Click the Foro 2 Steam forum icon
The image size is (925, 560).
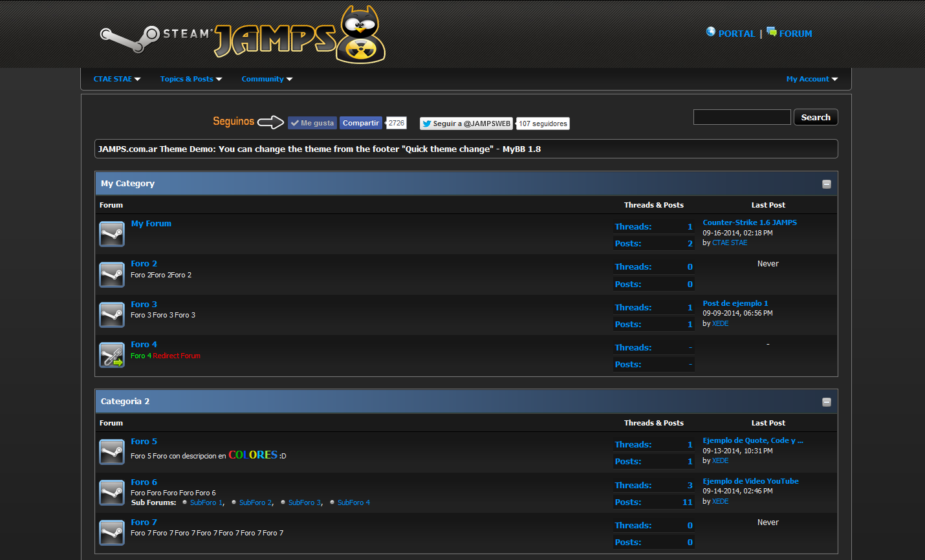tap(112, 274)
